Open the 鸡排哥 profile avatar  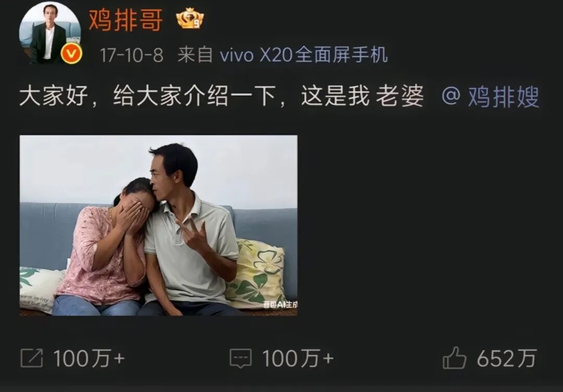tap(50, 33)
